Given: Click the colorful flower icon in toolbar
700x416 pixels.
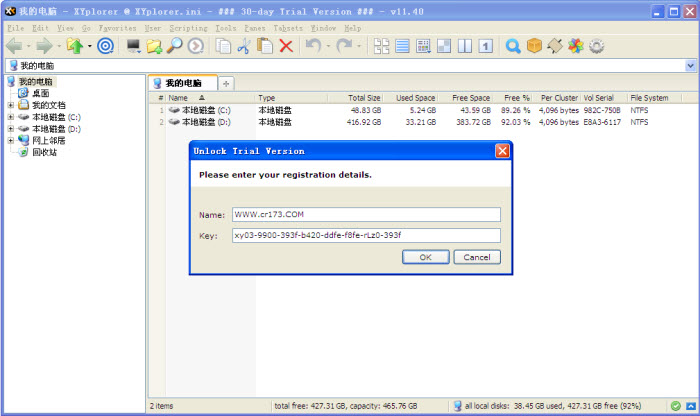Looking at the screenshot, I should pos(576,46).
